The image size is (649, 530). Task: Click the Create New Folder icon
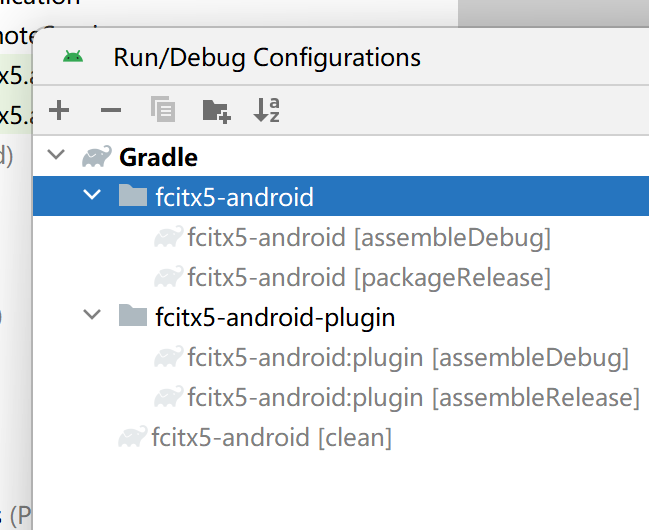pos(216,110)
